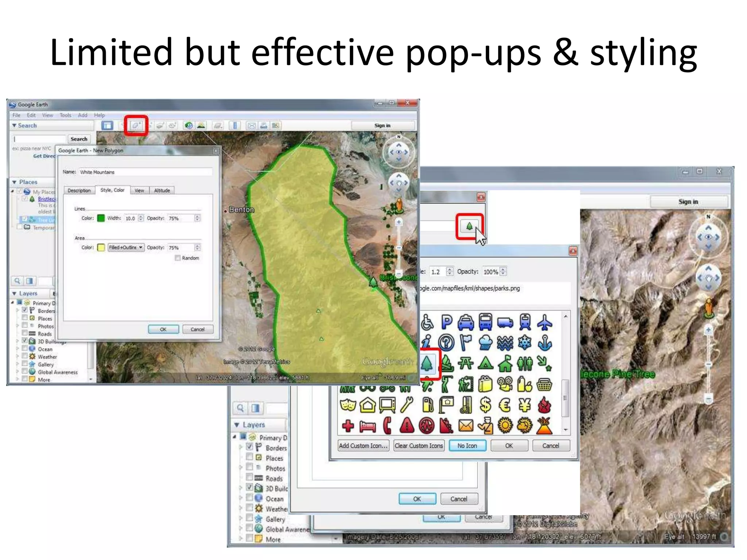Open the green Lines color swatch
747x560 pixels.
click(101, 218)
